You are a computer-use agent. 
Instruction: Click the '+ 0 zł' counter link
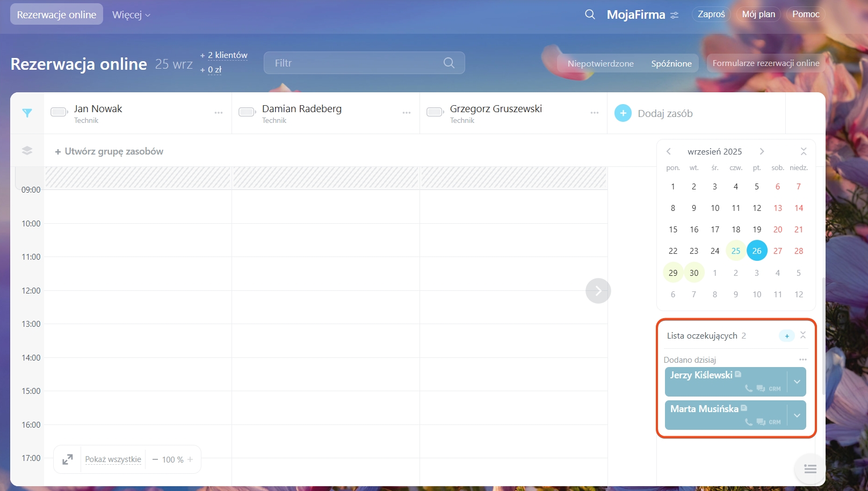(x=211, y=69)
